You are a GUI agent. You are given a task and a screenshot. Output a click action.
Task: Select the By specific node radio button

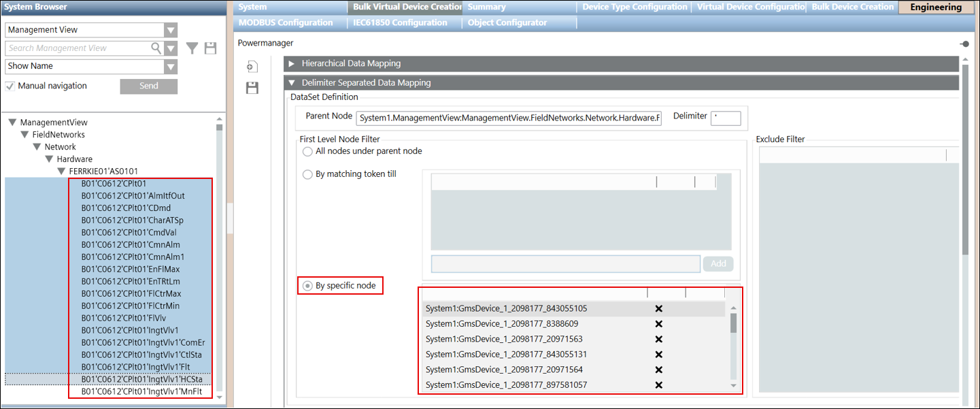[x=308, y=286]
